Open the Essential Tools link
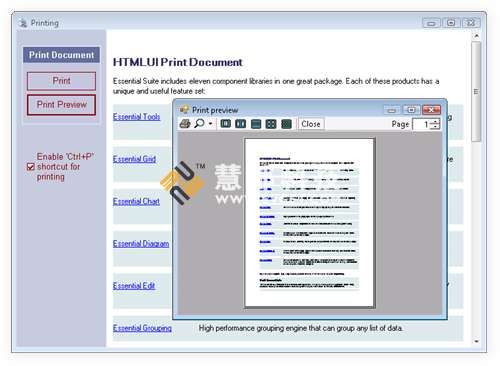This screenshot has width=500, height=366. [136, 117]
